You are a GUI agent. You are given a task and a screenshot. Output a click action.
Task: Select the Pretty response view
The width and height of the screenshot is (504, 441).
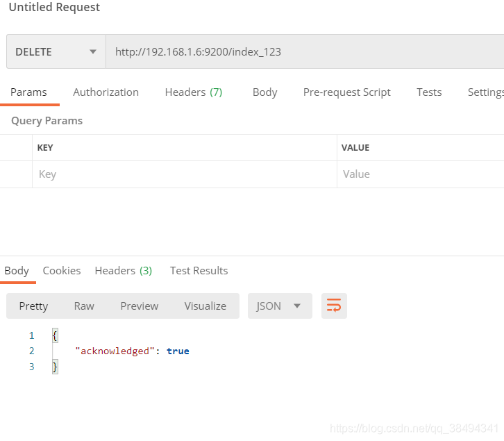pos(33,306)
